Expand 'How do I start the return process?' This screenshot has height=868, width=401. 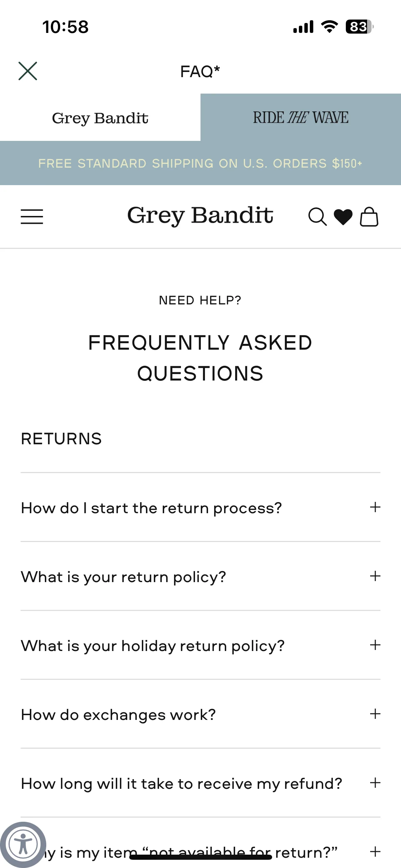[x=200, y=507]
